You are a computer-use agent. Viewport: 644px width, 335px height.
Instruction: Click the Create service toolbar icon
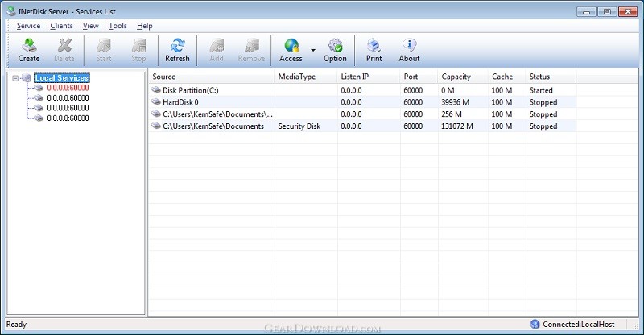pyautogui.click(x=29, y=46)
